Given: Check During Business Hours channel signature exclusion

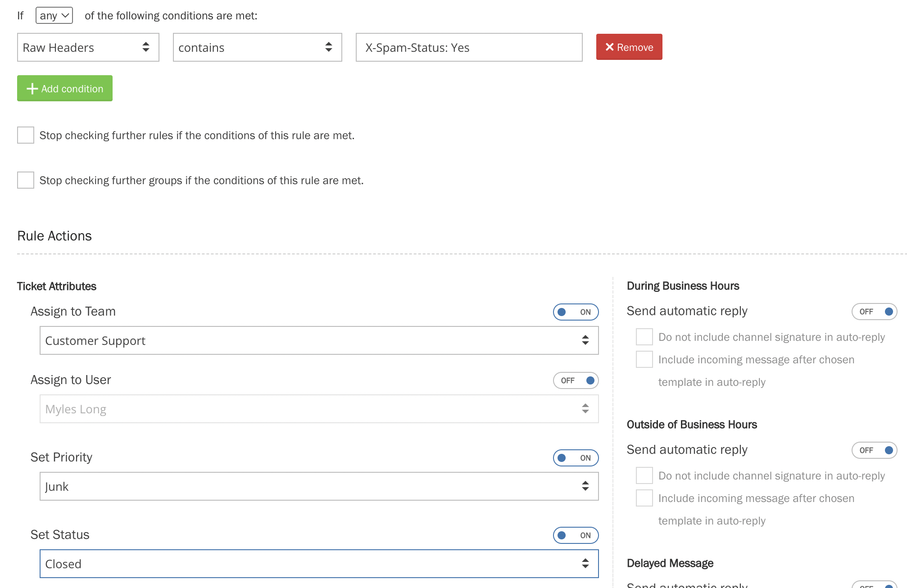Looking at the screenshot, I should tap(644, 337).
